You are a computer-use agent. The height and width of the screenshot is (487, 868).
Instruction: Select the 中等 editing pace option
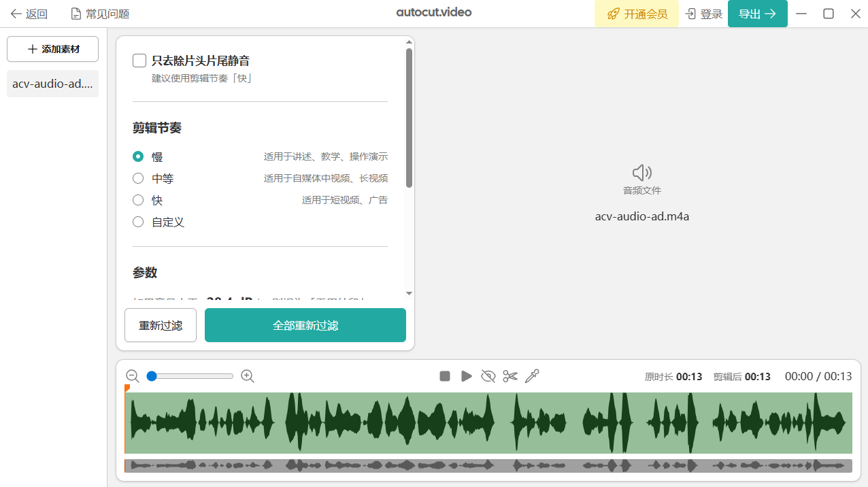pos(138,178)
